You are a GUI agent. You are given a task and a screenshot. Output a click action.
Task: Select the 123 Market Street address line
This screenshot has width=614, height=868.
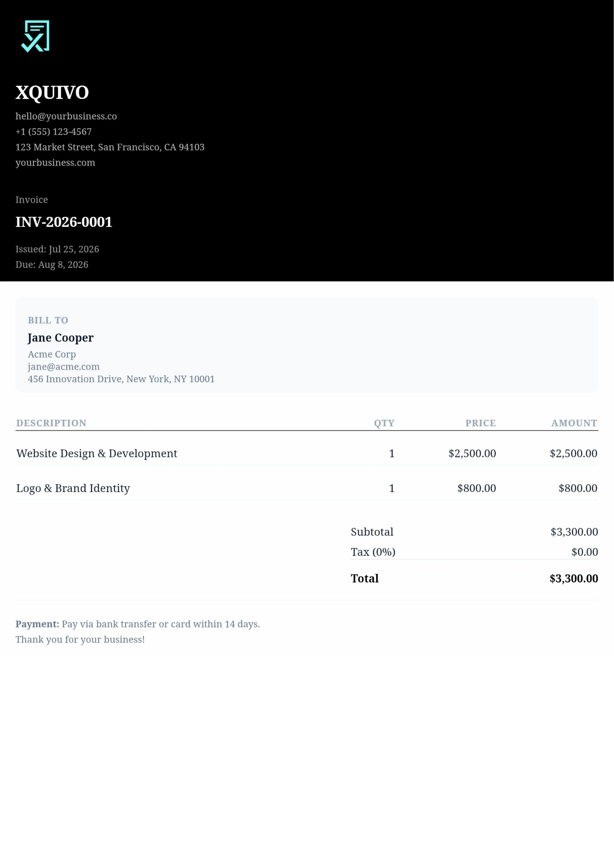tap(110, 147)
